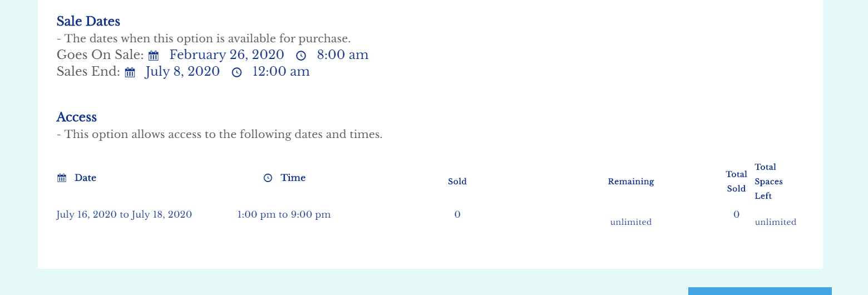The height and width of the screenshot is (295, 868).
Task: Click clock icon next to 8:00 am
Action: coord(301,56)
